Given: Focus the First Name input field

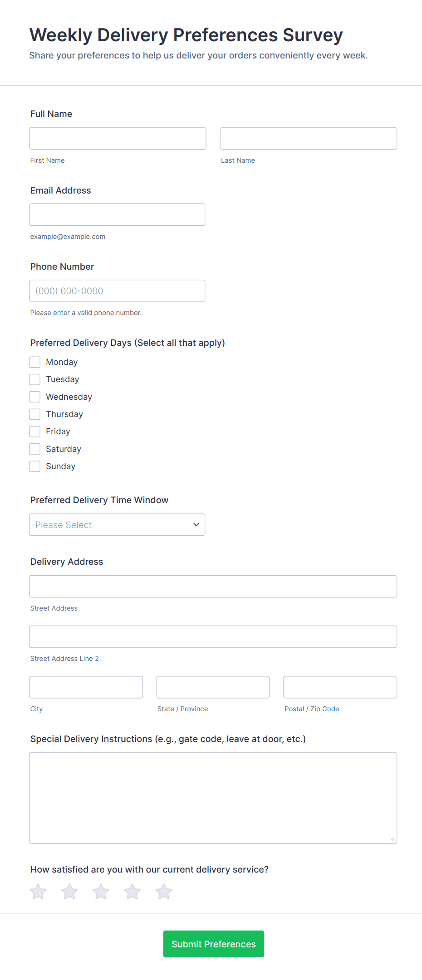Looking at the screenshot, I should 118,139.
